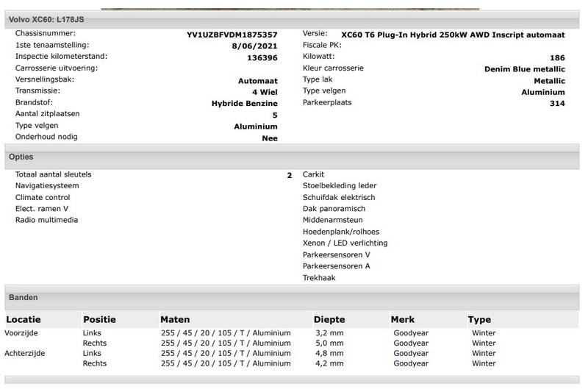Image resolution: width=588 pixels, height=392 pixels.
Task: Click the Banden section header
Action: click(24, 297)
